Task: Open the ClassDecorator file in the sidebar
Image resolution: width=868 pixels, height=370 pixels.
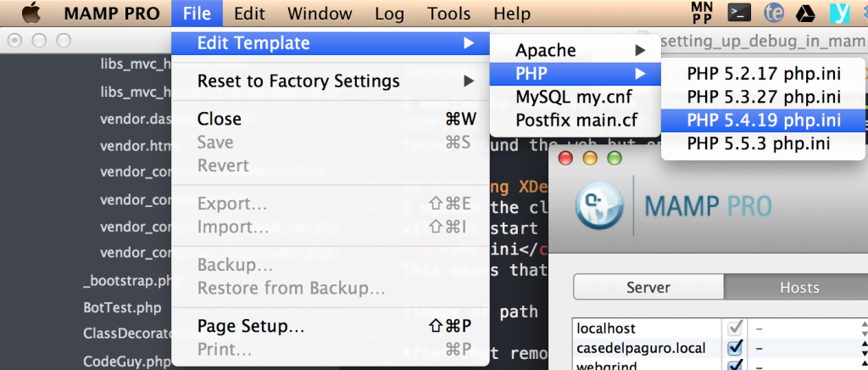Action: (x=128, y=334)
